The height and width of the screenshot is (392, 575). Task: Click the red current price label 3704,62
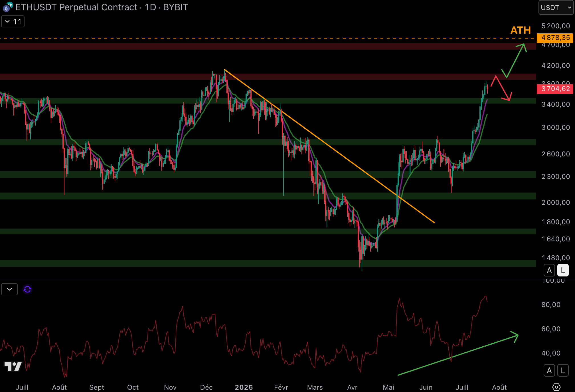tap(555, 89)
